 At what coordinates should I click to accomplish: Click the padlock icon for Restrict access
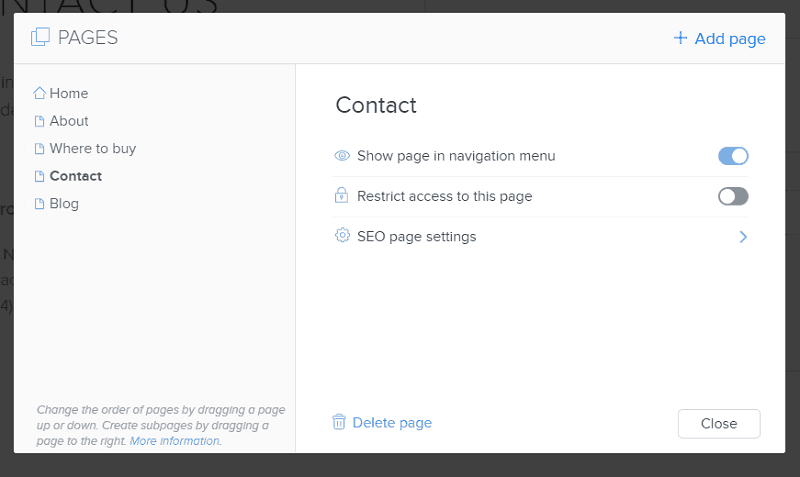tap(341, 195)
